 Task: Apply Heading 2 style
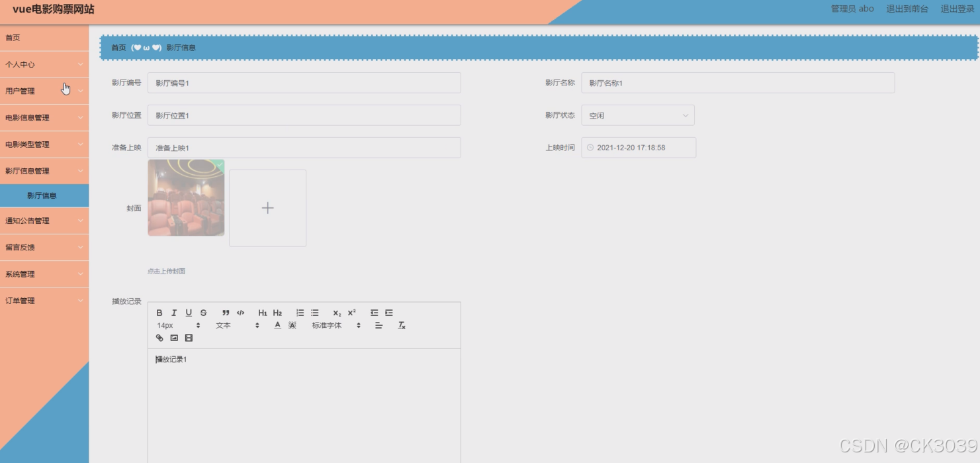click(277, 313)
